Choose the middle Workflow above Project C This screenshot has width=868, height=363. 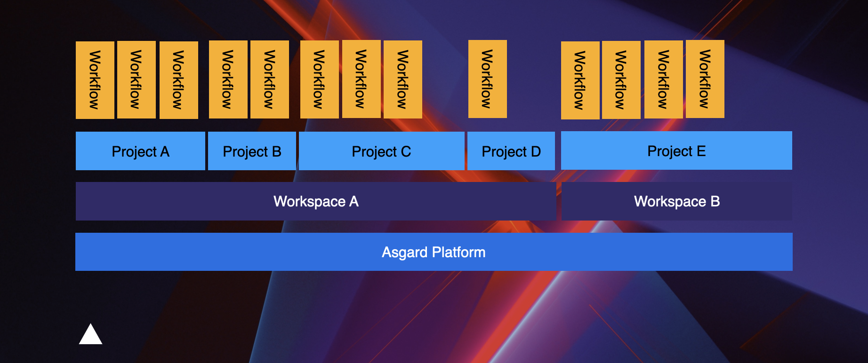361,79
